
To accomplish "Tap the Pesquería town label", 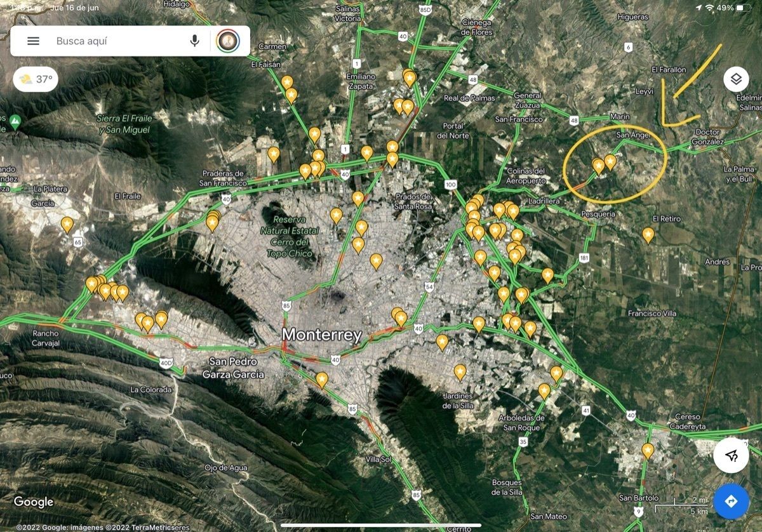I will [598, 214].
